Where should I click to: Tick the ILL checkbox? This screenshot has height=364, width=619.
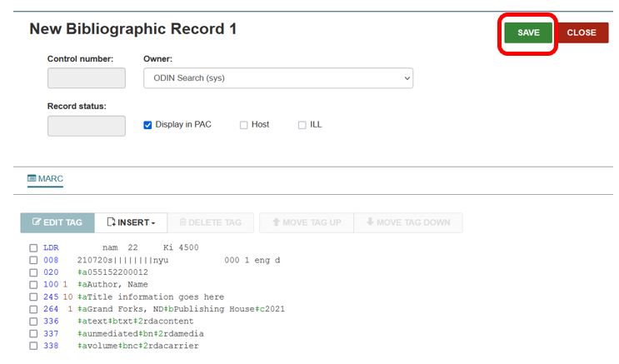[x=302, y=125]
